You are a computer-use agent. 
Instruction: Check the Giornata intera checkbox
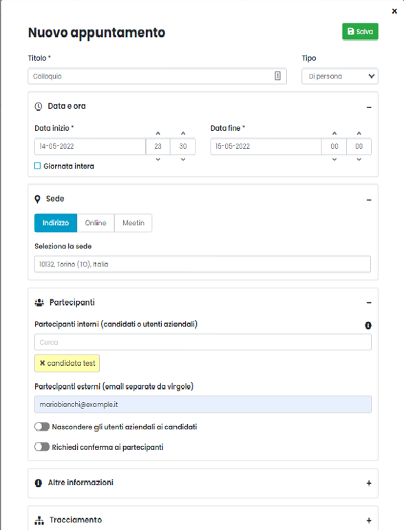[38, 166]
